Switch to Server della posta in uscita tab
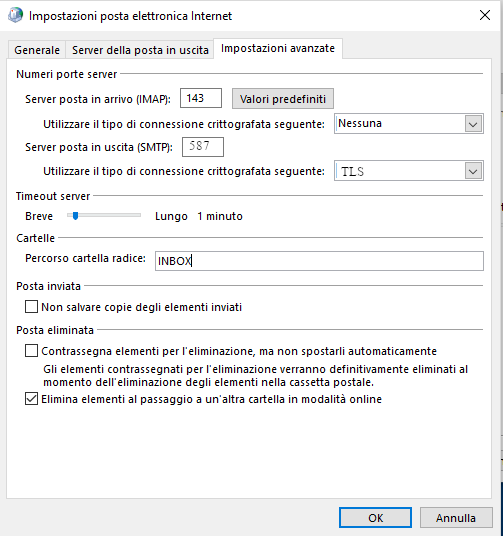503x536 pixels. click(140, 50)
